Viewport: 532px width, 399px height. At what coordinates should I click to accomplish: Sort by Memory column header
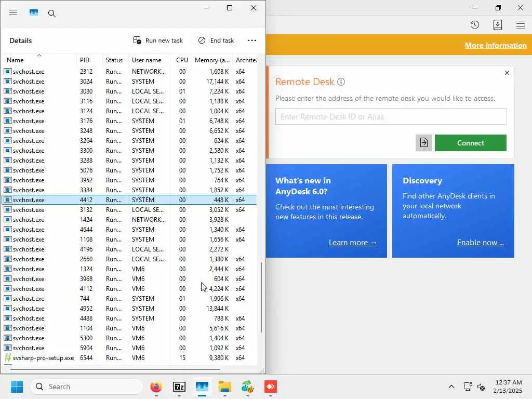pos(212,60)
